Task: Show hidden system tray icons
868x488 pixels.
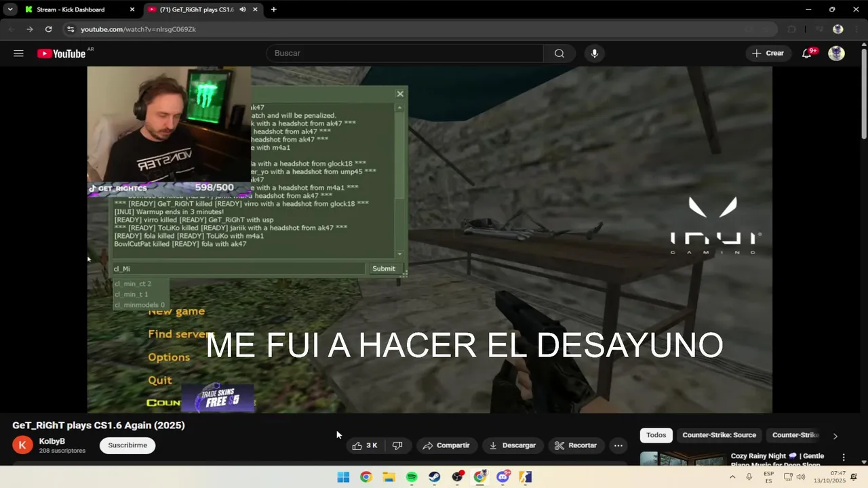Action: (x=732, y=477)
